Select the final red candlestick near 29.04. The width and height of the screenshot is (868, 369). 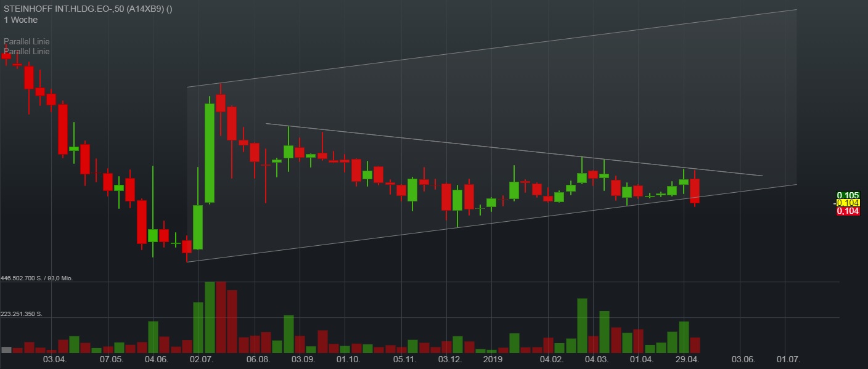[x=694, y=191]
